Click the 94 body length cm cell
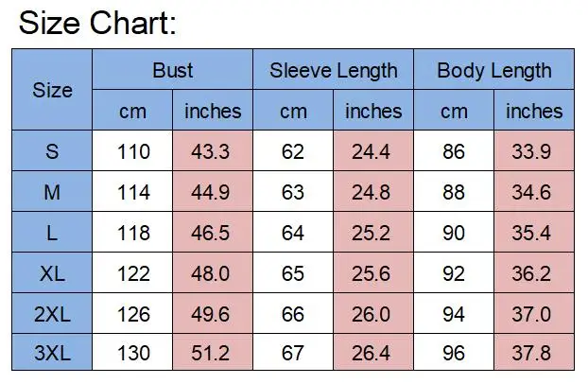The image size is (588, 384). click(x=454, y=313)
